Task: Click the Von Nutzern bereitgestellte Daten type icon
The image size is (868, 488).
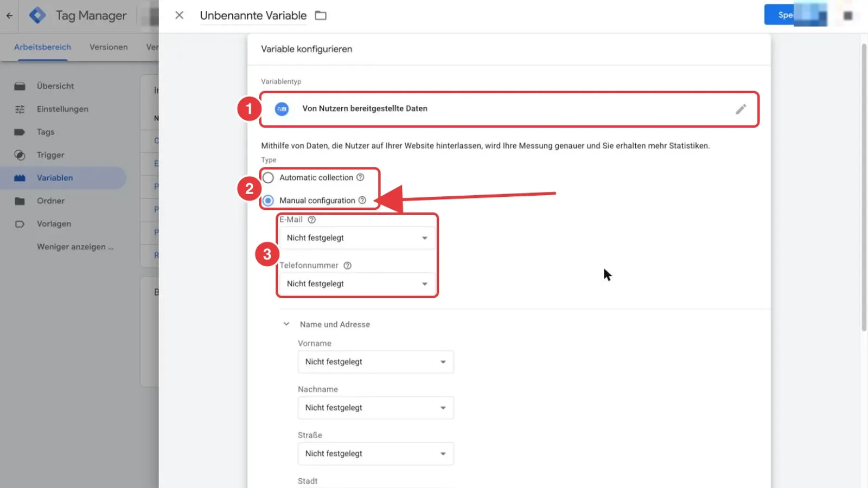Action: click(x=282, y=109)
